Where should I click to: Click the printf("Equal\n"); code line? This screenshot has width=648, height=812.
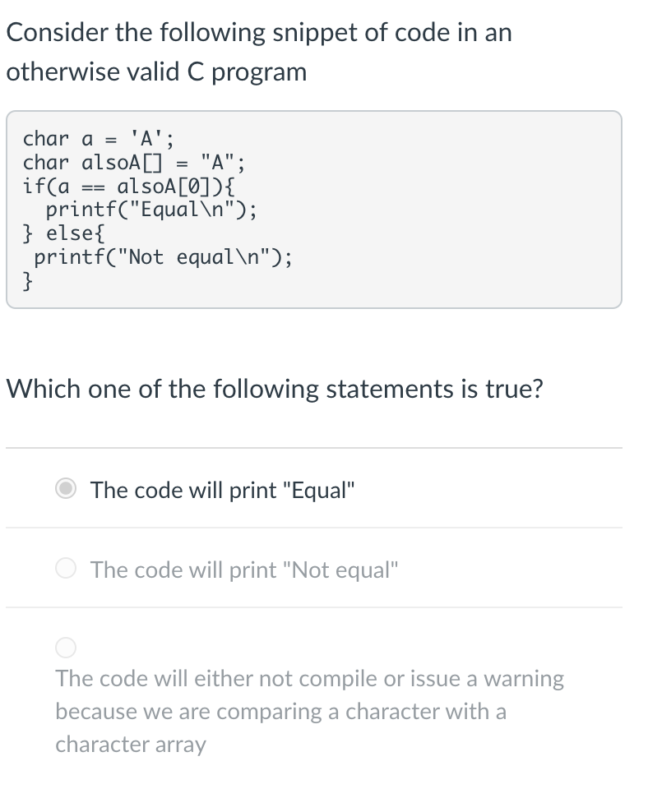pyautogui.click(x=150, y=210)
